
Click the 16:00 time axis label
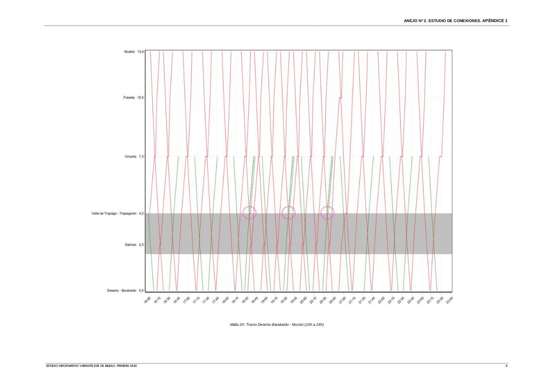(147, 299)
